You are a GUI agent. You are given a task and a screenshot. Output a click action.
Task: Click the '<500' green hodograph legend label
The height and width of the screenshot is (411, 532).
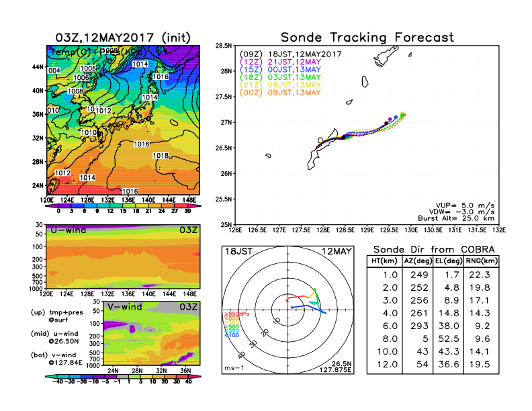(x=231, y=327)
